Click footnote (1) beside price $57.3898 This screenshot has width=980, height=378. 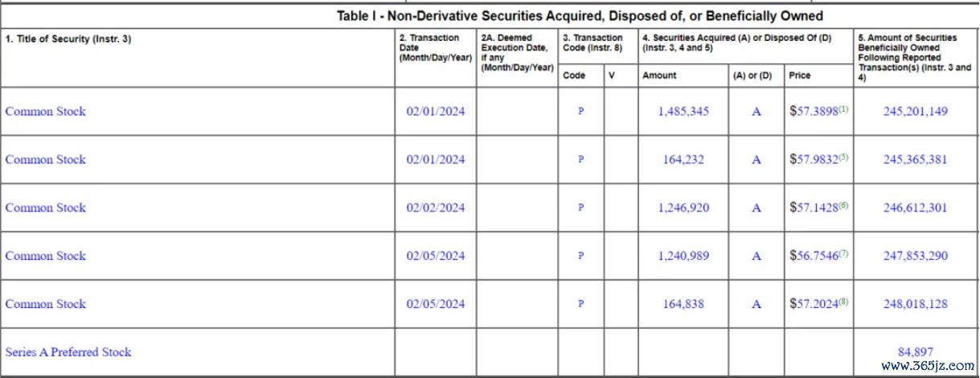843,109
